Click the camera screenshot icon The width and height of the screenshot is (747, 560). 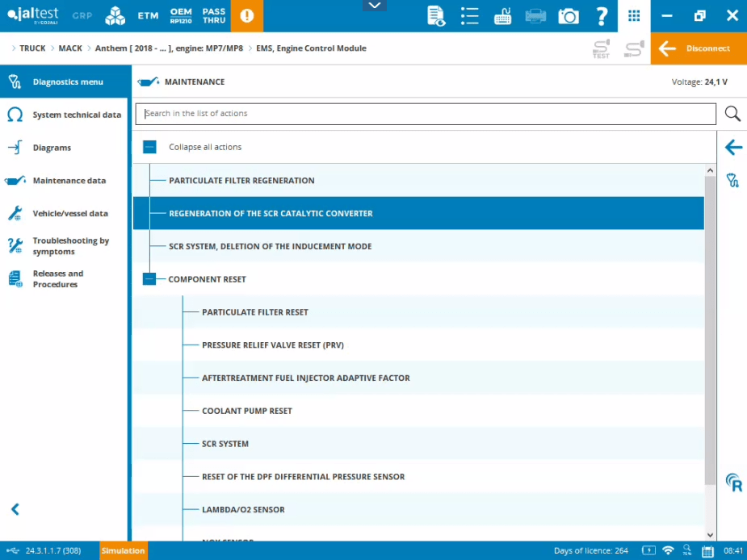tap(569, 16)
